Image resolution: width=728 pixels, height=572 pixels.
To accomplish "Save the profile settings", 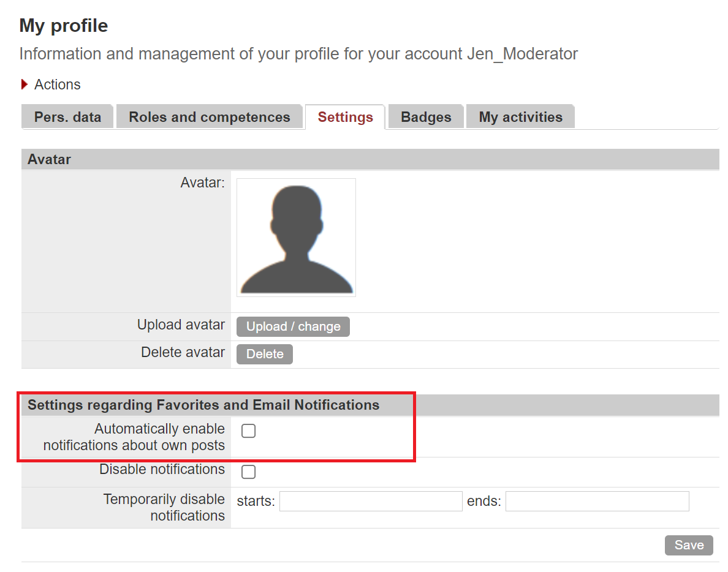I will click(689, 545).
